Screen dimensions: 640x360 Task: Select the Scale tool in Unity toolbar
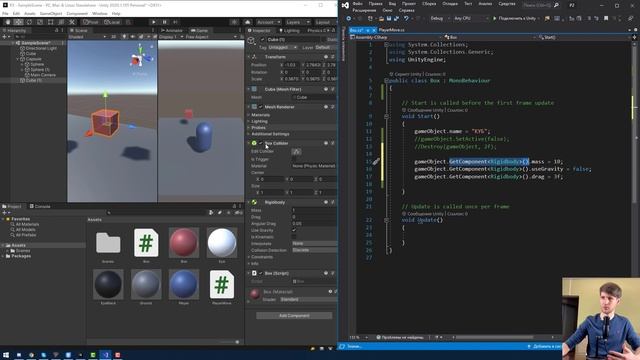[x=40, y=22]
